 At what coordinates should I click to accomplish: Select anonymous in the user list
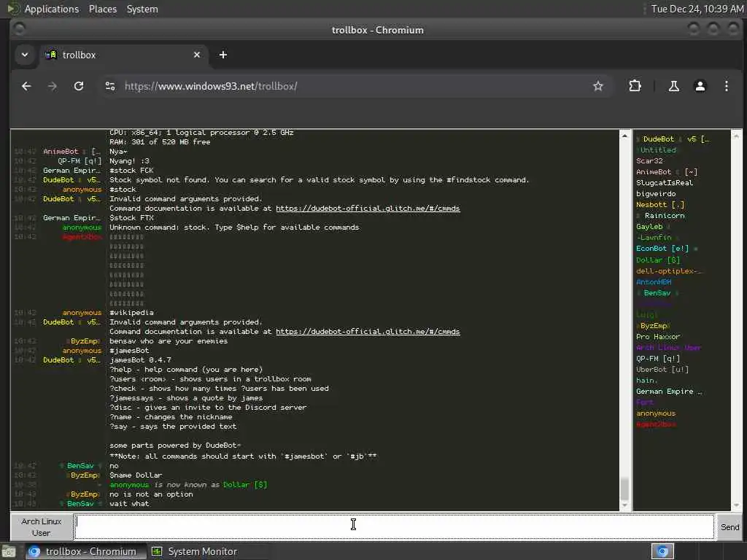click(656, 413)
